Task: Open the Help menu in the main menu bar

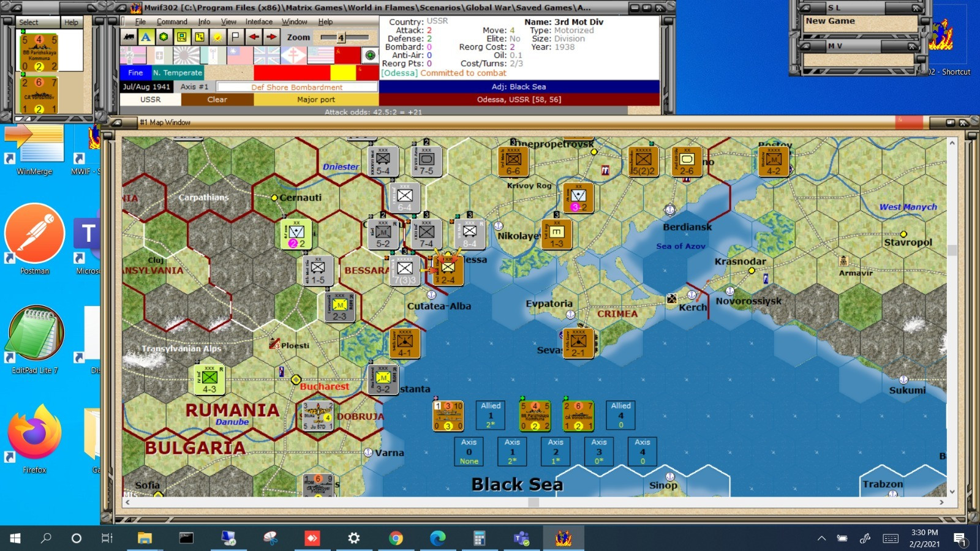Action: 325,21
